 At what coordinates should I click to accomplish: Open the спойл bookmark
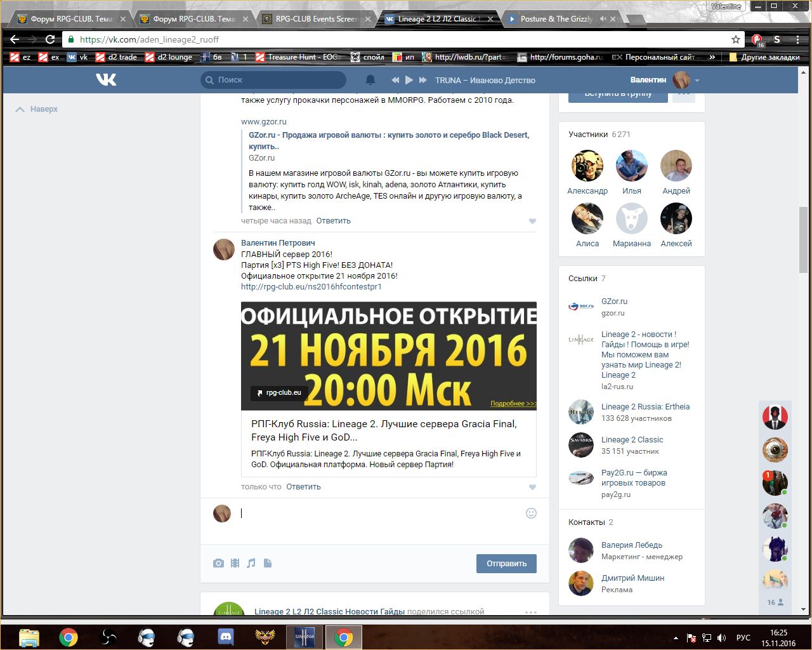coord(367,57)
